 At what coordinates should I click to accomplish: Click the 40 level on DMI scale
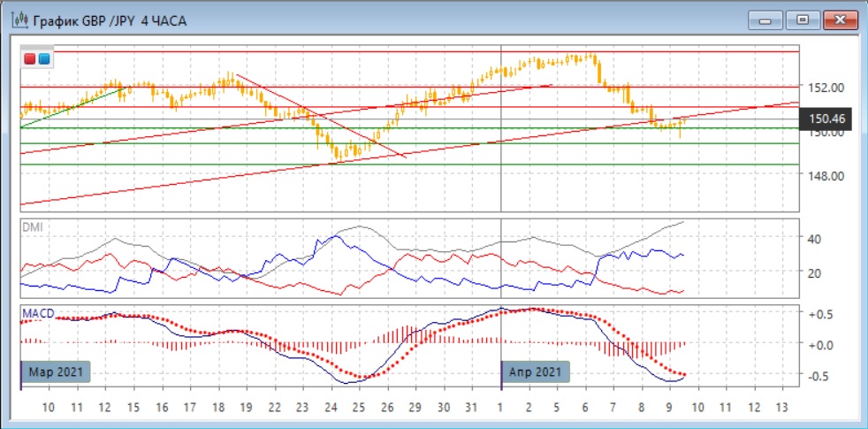(x=817, y=238)
